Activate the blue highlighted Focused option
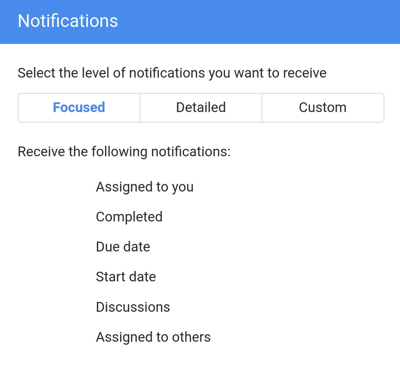Image resolution: width=400 pixels, height=368 pixels. point(79,108)
